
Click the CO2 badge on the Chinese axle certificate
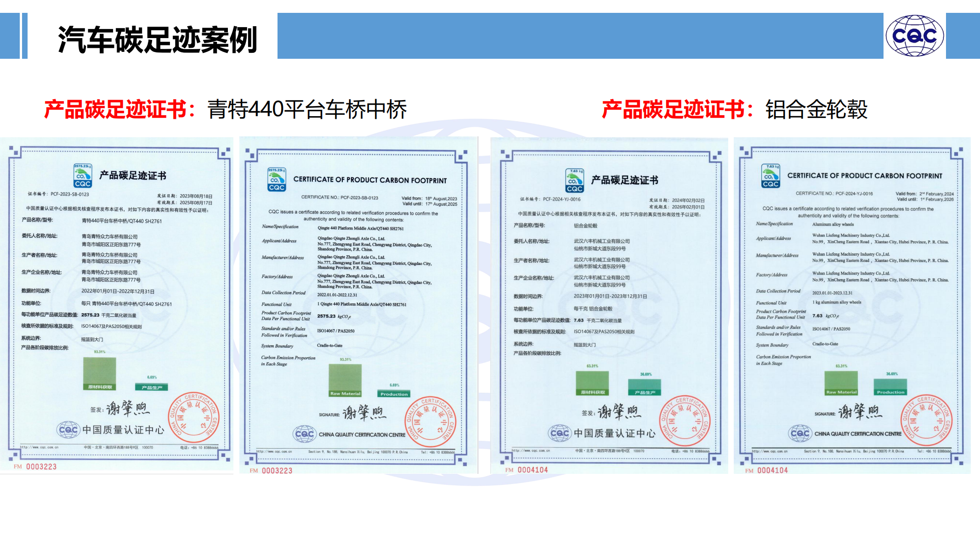pyautogui.click(x=83, y=175)
